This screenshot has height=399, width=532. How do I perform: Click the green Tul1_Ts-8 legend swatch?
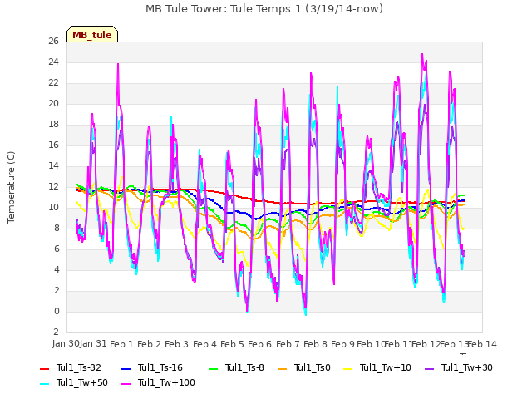[x=213, y=368]
